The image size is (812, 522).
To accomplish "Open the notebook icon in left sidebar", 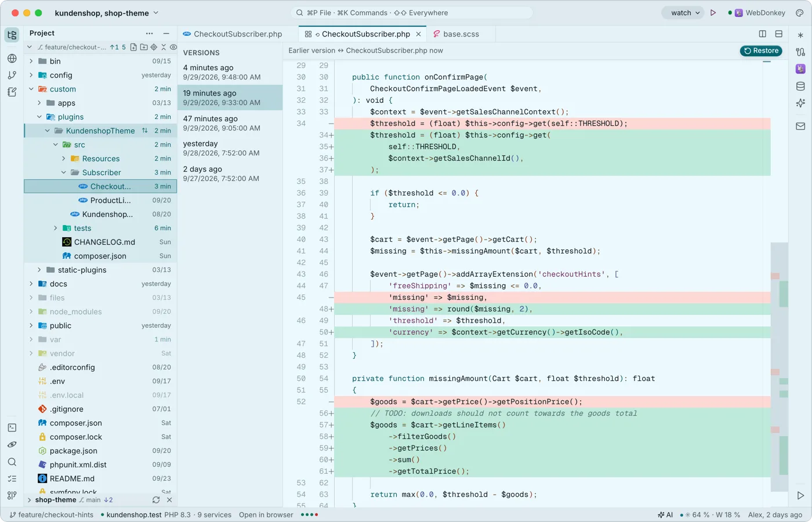I will (12, 92).
